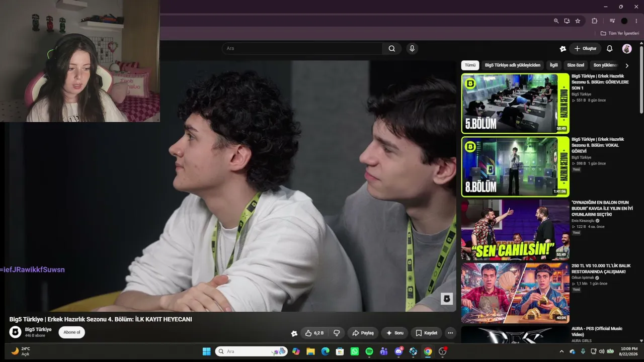
Task: Focus the YouTube Ara search field
Action: click(x=302, y=49)
